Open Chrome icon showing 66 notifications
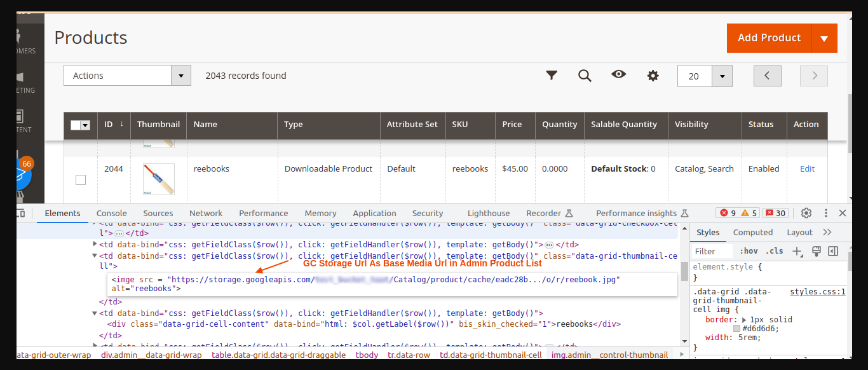868x370 pixels. [22, 169]
